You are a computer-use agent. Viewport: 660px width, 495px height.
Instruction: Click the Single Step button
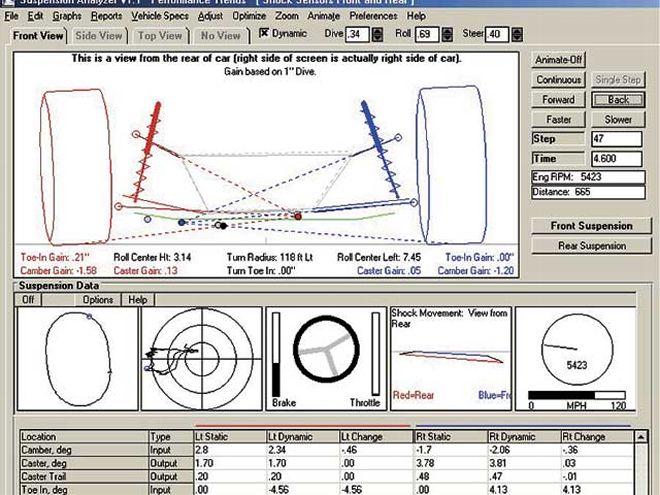click(618, 80)
